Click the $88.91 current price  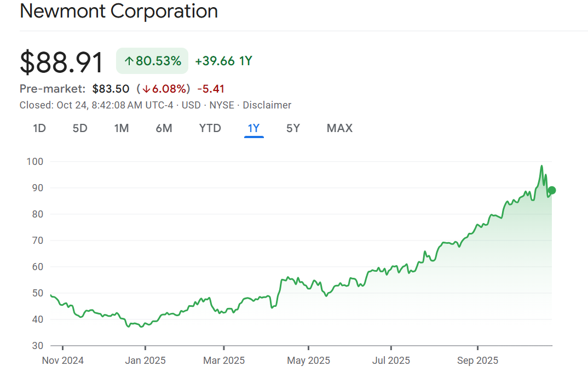61,62
